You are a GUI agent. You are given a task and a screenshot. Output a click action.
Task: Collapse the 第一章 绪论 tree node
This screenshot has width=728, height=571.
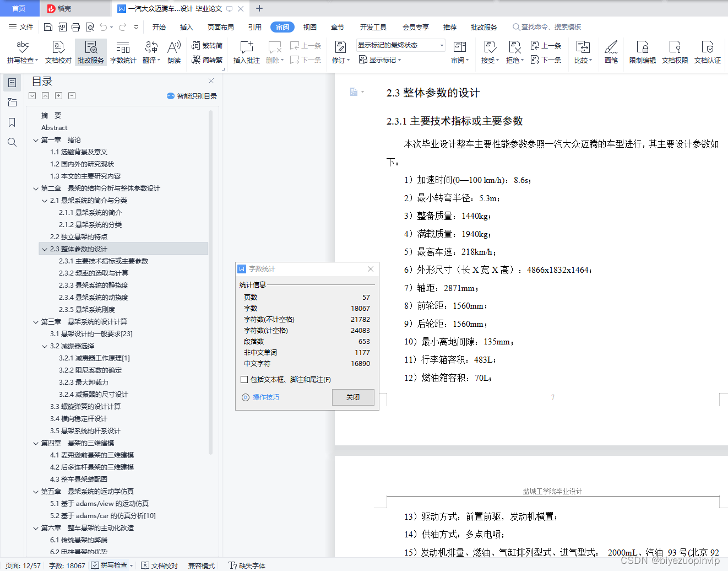[x=36, y=140]
